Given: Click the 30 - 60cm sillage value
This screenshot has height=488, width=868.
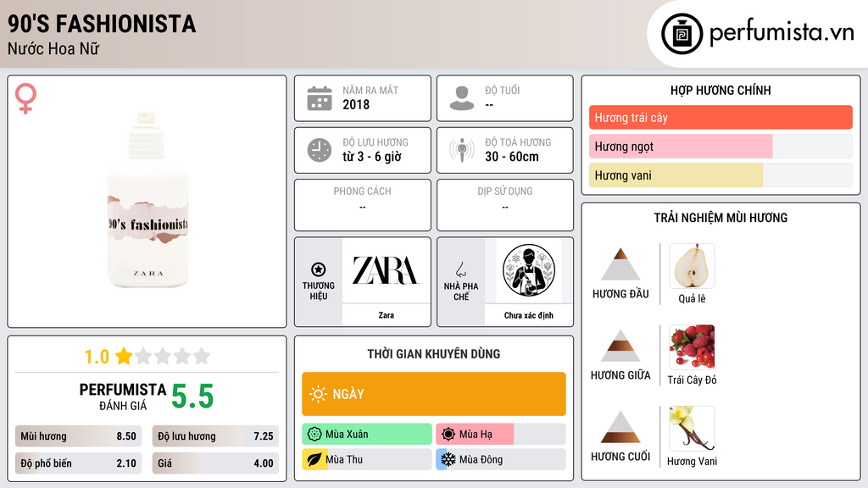Looking at the screenshot, I should (x=511, y=157).
